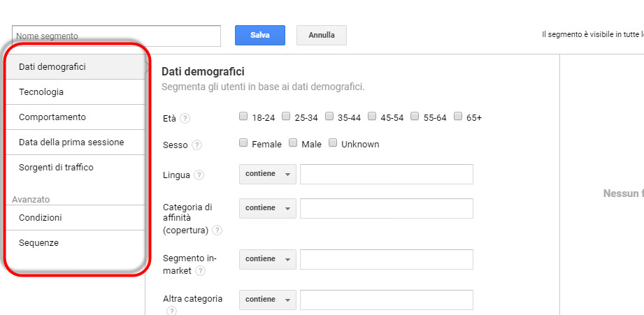Tick the Unknown gender checkbox
The width and height of the screenshot is (644, 315).
point(333,143)
